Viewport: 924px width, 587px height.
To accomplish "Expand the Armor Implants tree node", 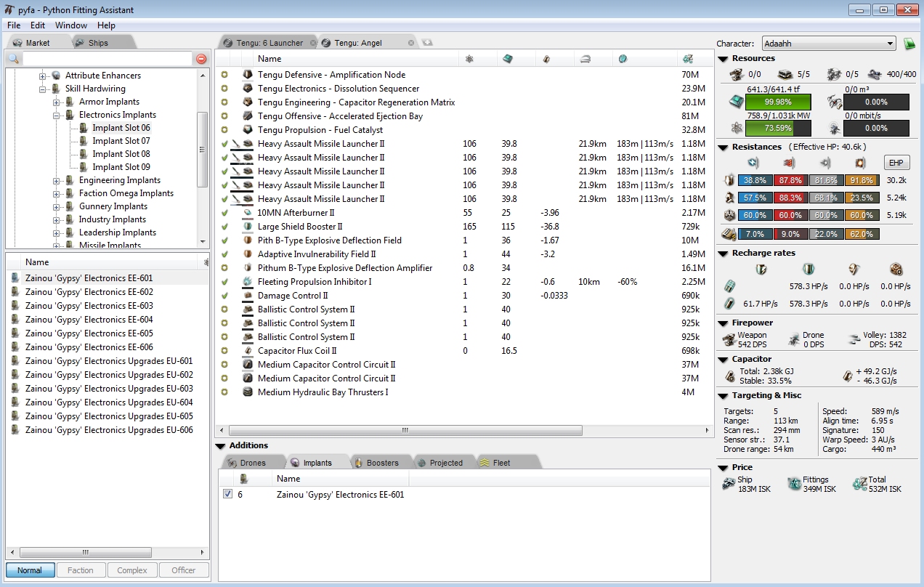I will [57, 102].
